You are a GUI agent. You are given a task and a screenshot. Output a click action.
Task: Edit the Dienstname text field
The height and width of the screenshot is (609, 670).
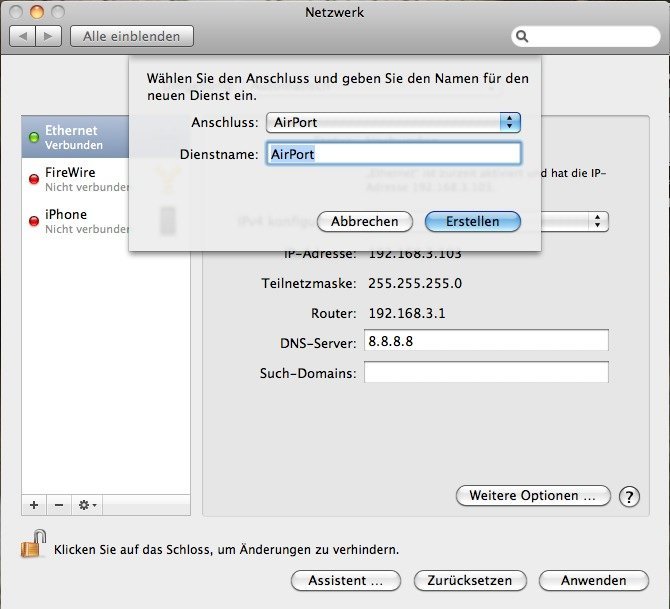(393, 154)
